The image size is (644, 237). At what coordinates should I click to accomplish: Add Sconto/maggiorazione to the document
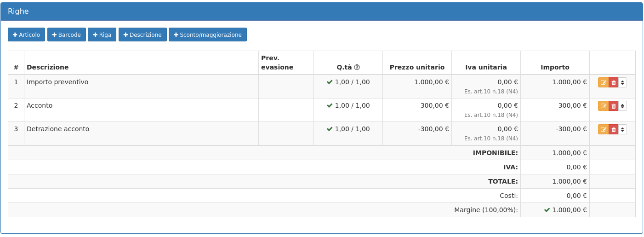click(x=207, y=35)
